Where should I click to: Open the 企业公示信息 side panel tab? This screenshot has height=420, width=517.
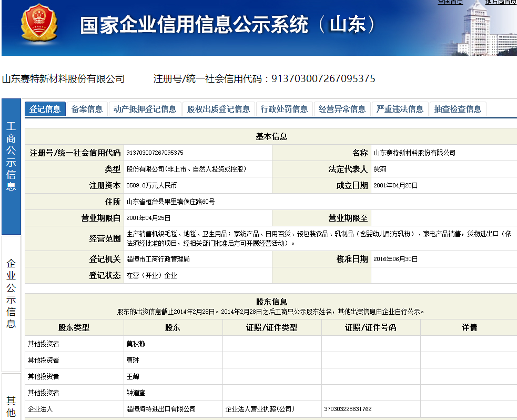(11, 294)
